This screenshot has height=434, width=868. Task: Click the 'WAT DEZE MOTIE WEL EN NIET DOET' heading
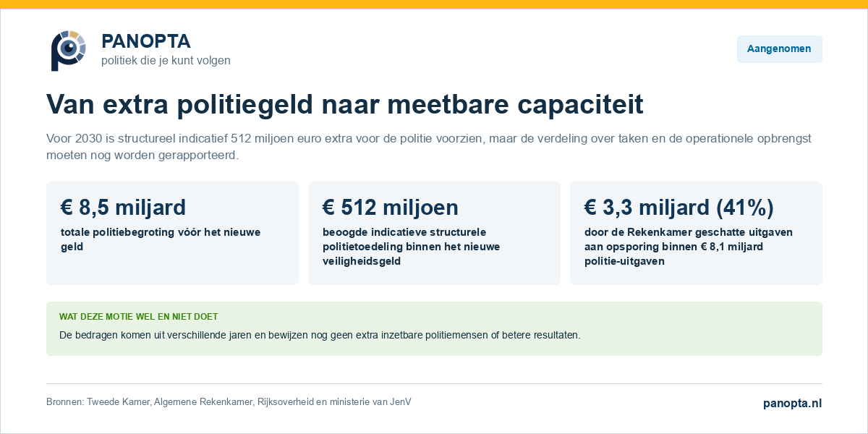138,317
